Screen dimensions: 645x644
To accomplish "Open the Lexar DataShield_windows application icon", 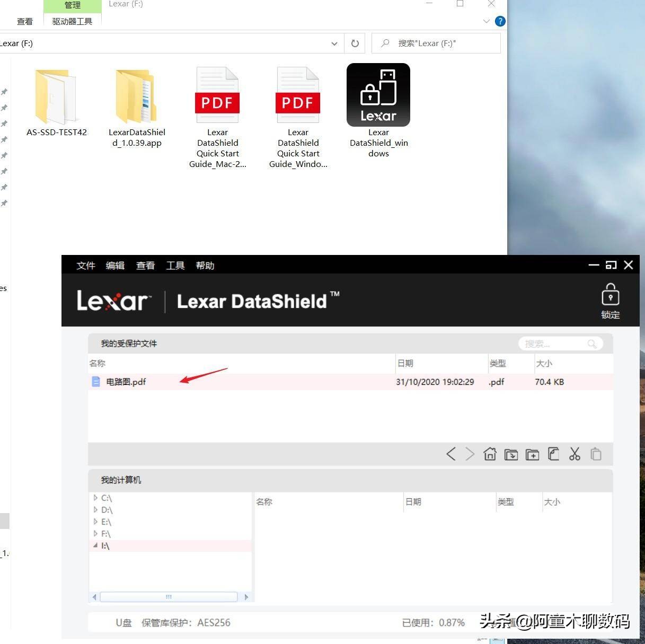I will [x=378, y=95].
